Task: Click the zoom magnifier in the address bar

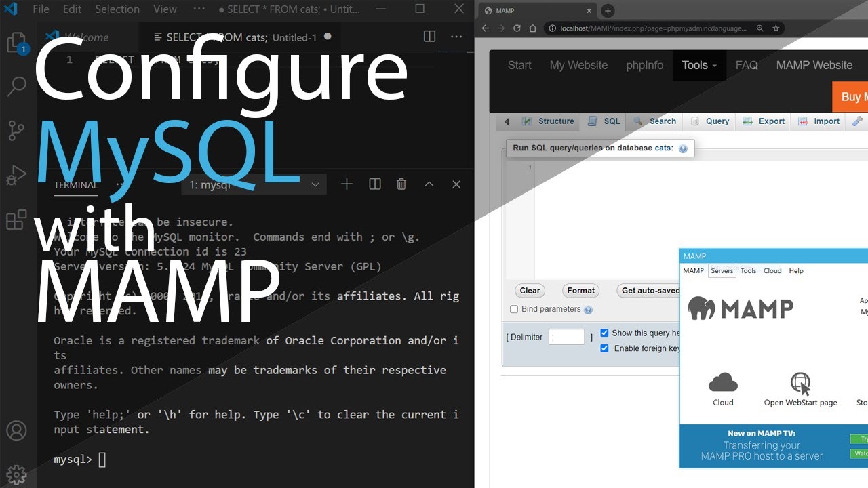Action: 760,28
